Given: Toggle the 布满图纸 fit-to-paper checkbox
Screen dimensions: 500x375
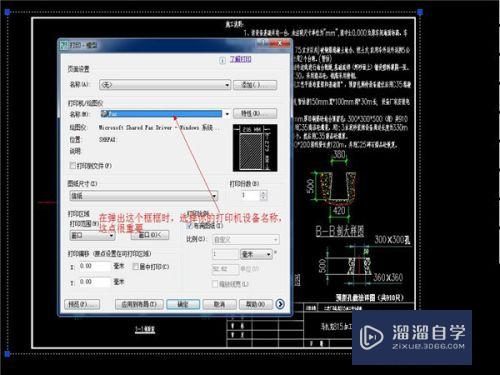Looking at the screenshot, I should (x=190, y=226).
